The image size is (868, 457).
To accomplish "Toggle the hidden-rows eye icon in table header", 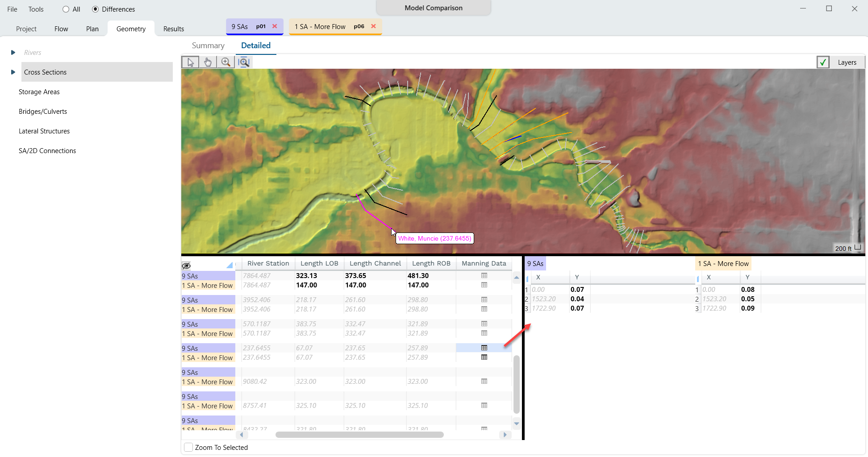I will click(186, 266).
